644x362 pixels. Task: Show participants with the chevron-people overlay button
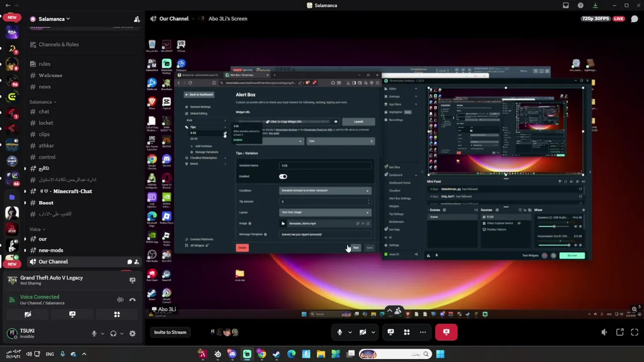(393, 311)
